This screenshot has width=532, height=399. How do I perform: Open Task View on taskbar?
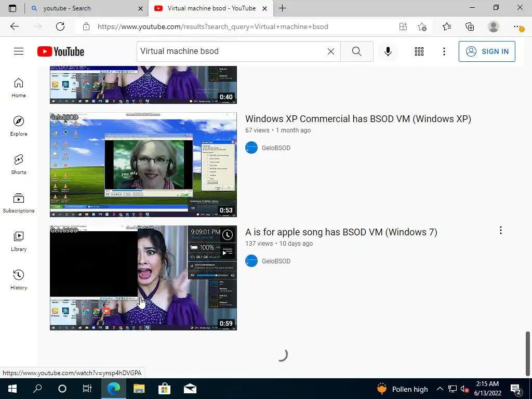click(x=87, y=389)
